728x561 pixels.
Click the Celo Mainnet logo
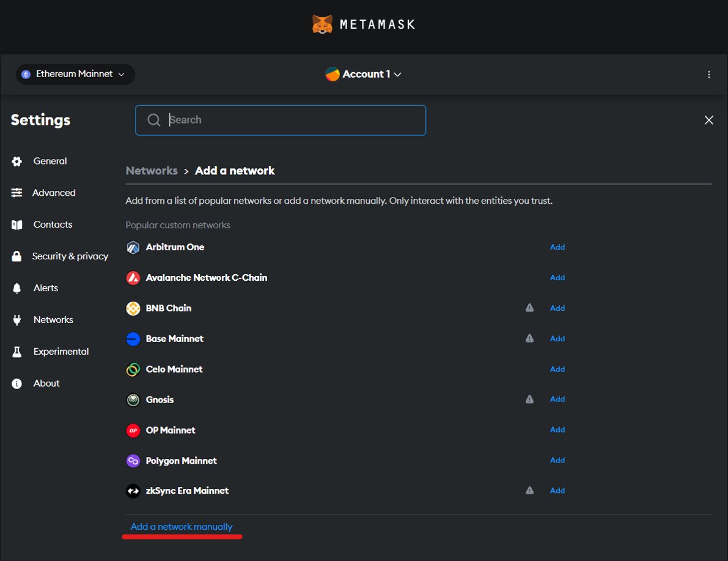133,370
